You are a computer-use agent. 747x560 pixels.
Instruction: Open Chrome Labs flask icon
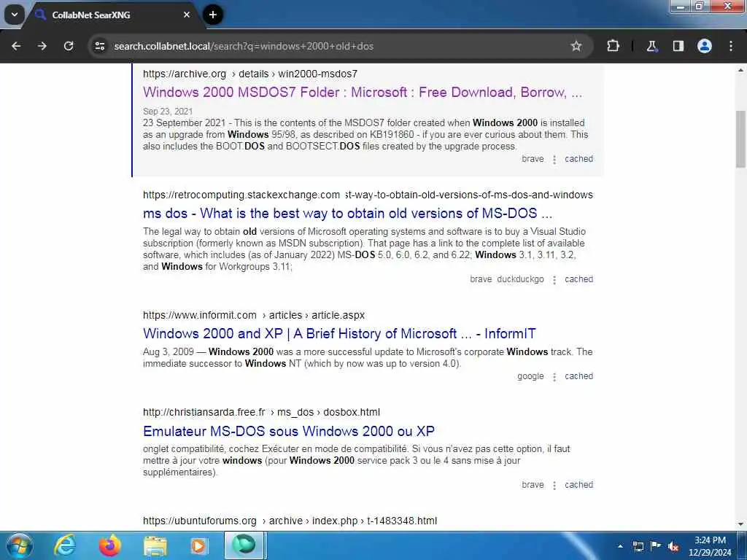(x=651, y=46)
